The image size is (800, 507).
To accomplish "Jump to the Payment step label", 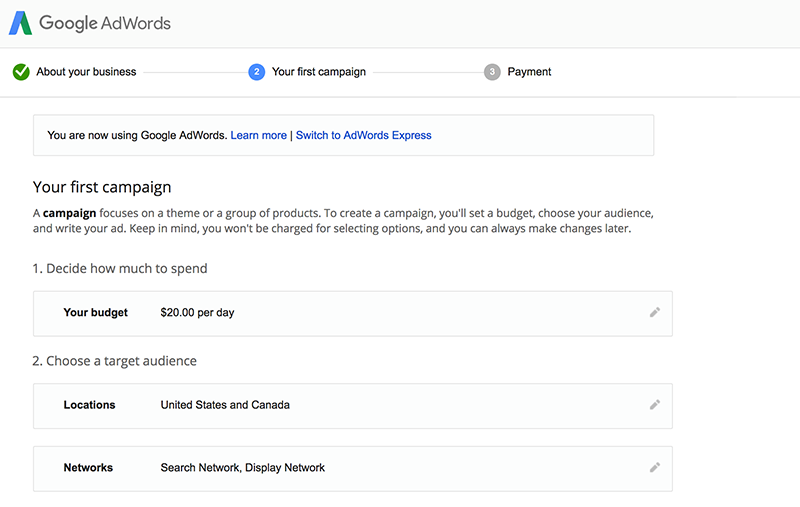I will (x=529, y=72).
